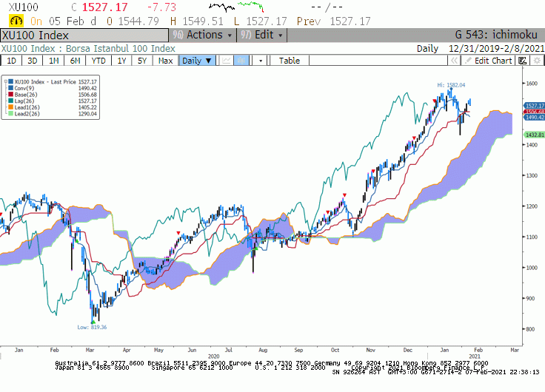The height and width of the screenshot is (392, 545).
Task: Switch to the YTD range tab
Action: coord(98,61)
